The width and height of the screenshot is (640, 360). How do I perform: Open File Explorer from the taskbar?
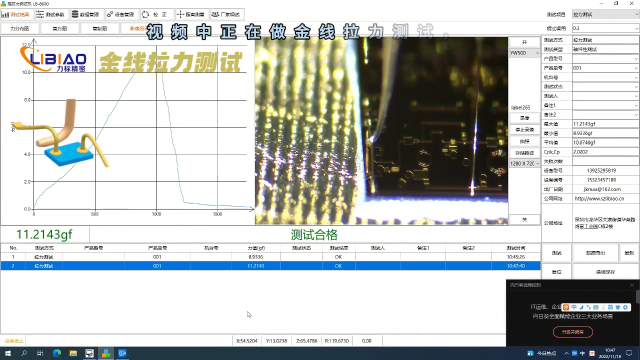(x=73, y=353)
